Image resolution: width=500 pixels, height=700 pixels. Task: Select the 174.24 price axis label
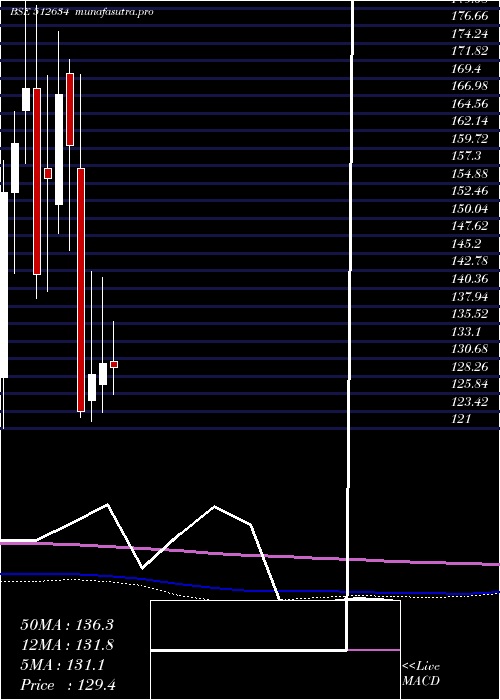pos(470,34)
